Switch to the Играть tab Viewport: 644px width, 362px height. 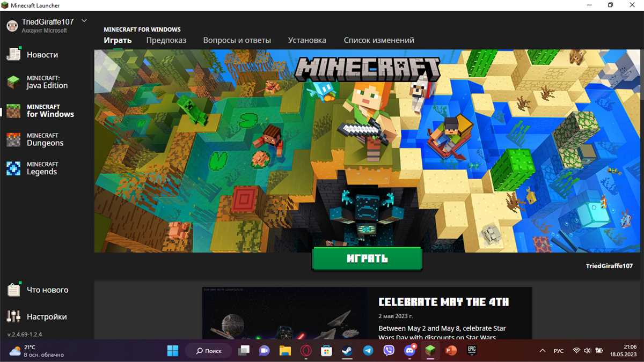pos(118,40)
